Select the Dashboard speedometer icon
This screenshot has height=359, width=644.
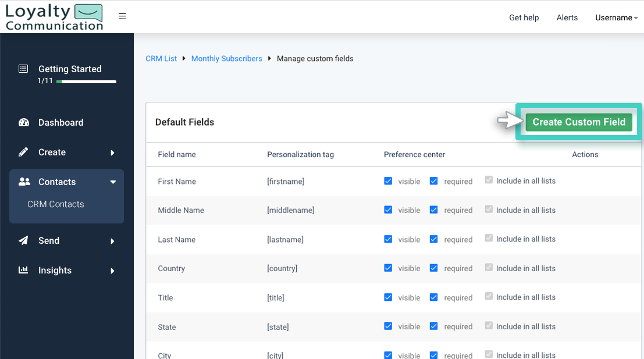coord(23,122)
